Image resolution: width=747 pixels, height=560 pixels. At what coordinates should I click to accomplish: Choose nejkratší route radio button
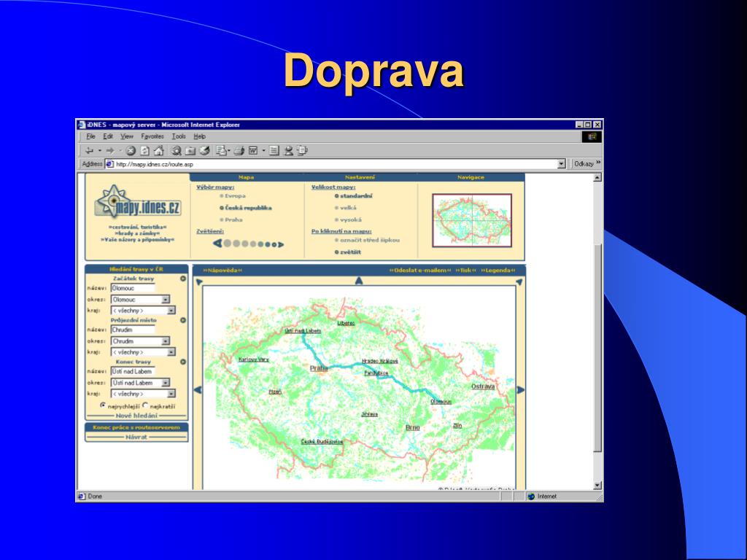tap(146, 405)
